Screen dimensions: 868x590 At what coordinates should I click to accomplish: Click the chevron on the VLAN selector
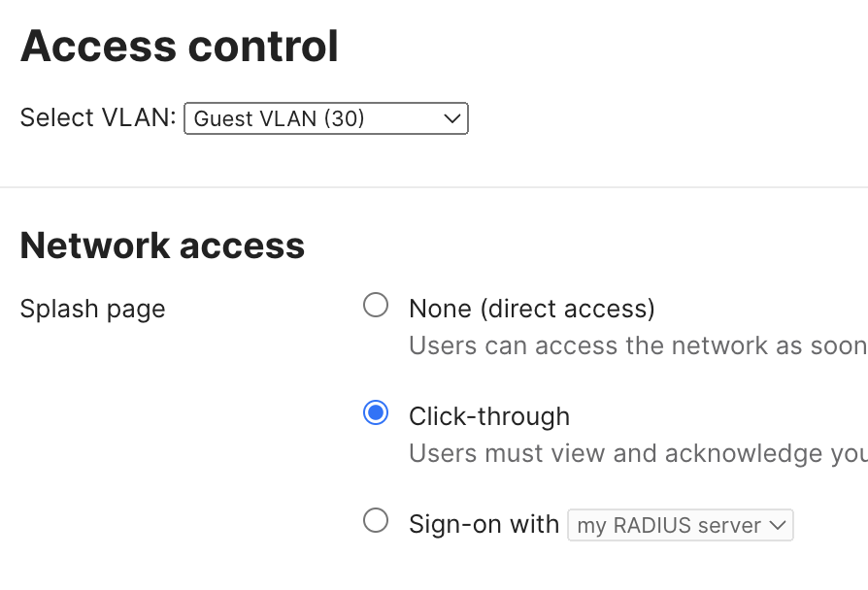click(451, 117)
